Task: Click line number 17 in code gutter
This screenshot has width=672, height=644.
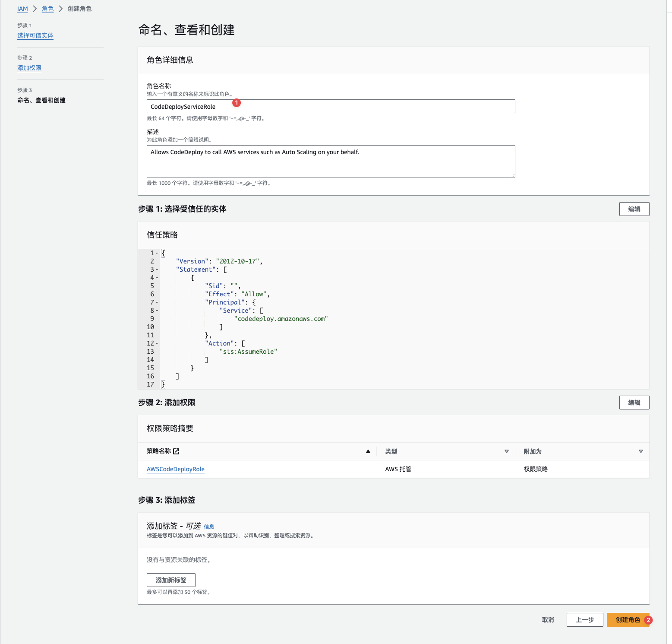Action: pos(150,384)
